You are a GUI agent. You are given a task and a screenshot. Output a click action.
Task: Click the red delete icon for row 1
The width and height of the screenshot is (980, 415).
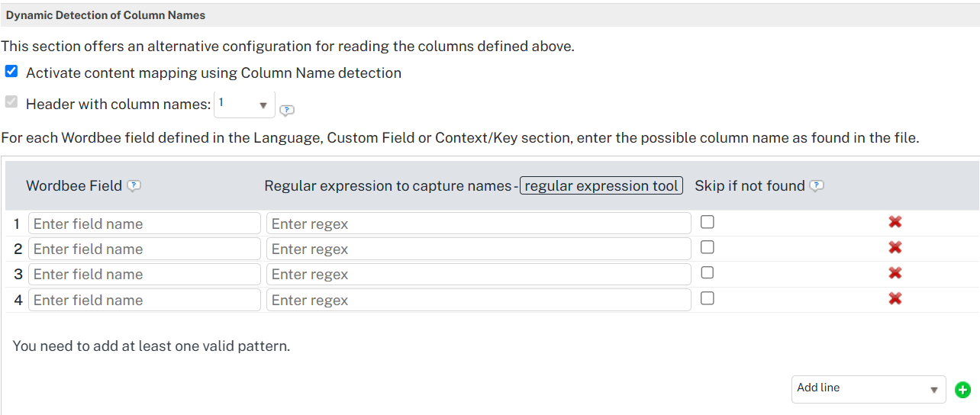(x=895, y=222)
